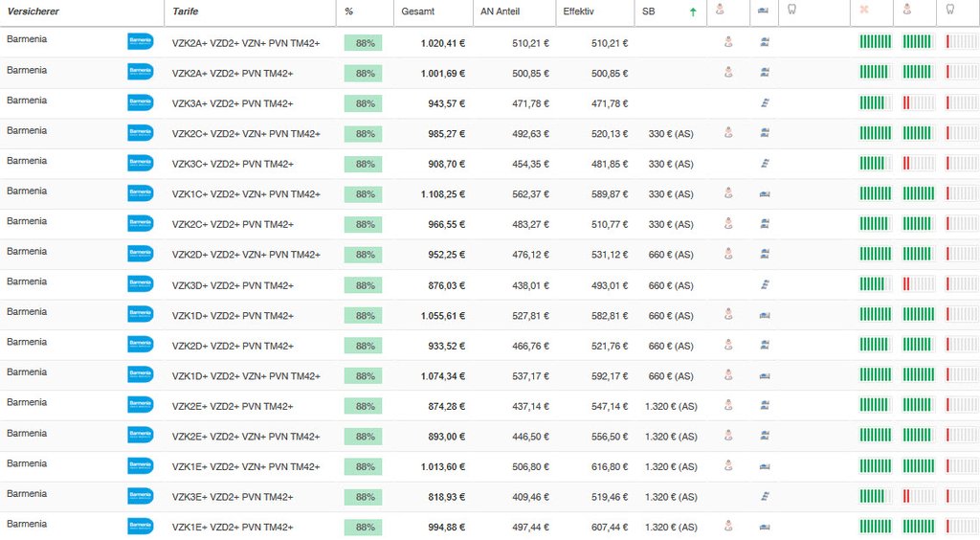Click the green sort arrow in SB column
Screen dimensions: 980x540
(x=693, y=11)
